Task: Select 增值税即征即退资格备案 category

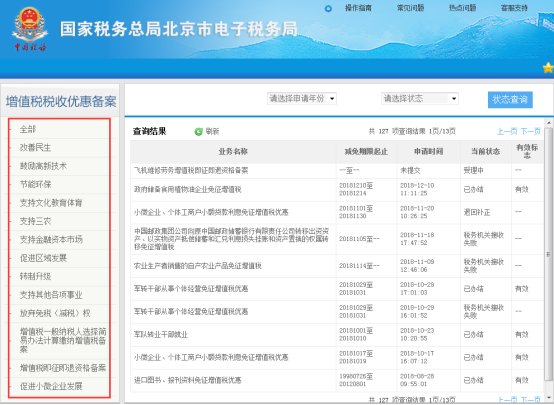Action: point(63,368)
